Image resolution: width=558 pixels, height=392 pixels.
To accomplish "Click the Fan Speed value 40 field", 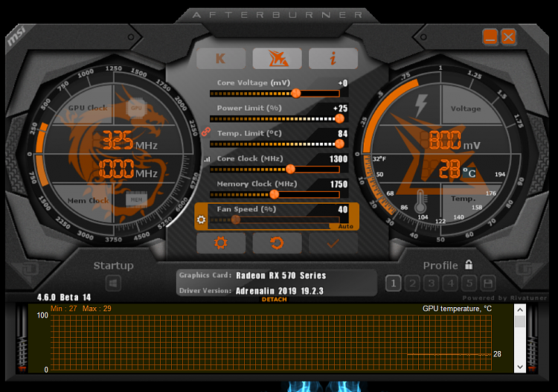I will pos(343,210).
